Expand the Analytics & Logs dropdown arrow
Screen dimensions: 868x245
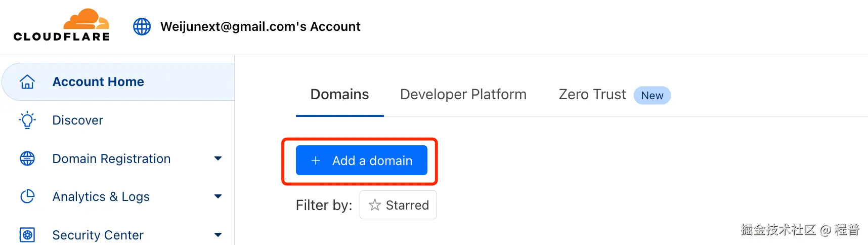218,196
